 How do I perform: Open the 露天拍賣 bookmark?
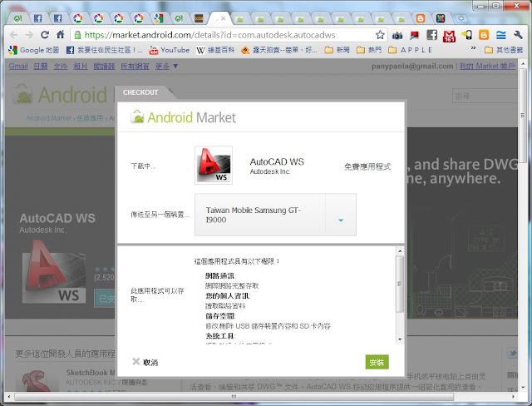click(x=279, y=50)
